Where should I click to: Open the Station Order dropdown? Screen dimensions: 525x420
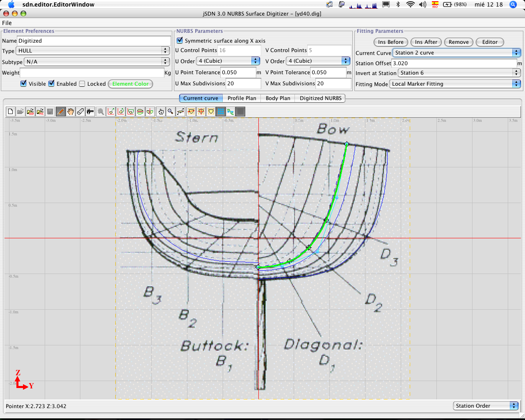[x=486, y=406]
